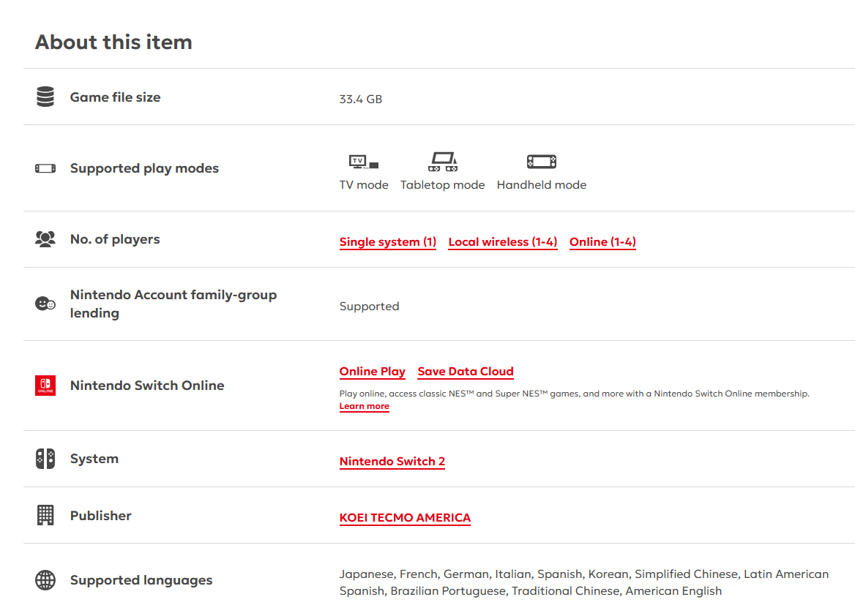This screenshot has height=616, width=855.
Task: Click the Supported play modes label
Action: click(144, 168)
